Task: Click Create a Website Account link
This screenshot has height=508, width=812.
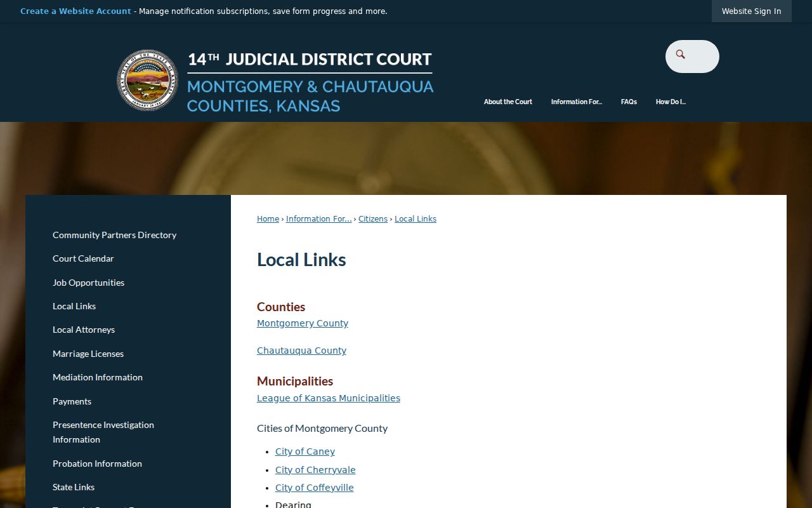Action: [75, 11]
